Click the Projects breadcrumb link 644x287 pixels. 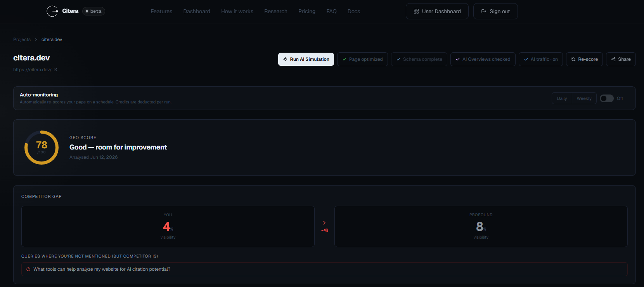click(22, 40)
